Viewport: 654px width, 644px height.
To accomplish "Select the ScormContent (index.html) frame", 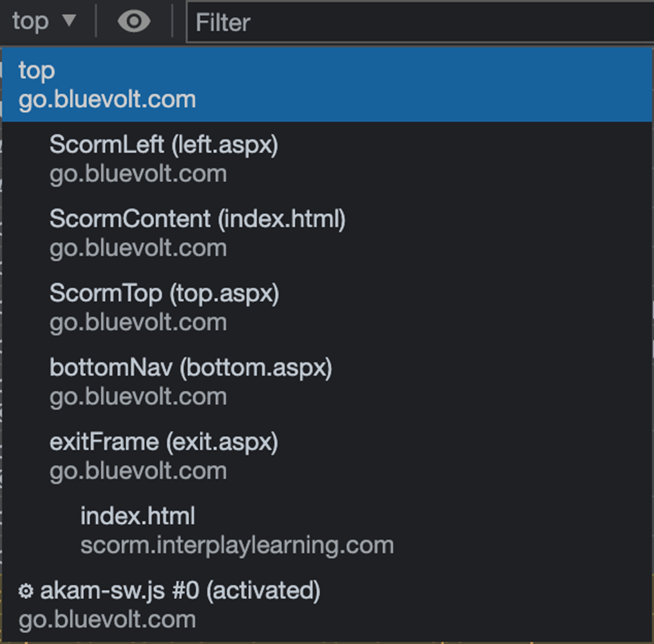I will click(x=197, y=219).
